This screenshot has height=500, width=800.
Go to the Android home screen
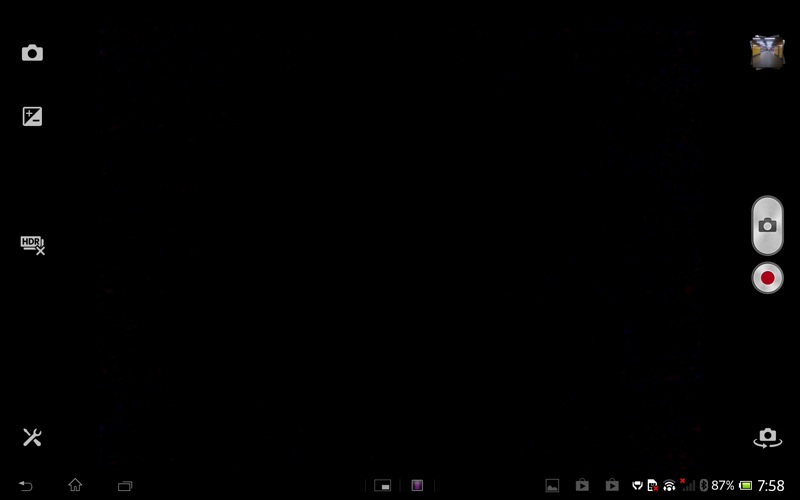coord(75,485)
